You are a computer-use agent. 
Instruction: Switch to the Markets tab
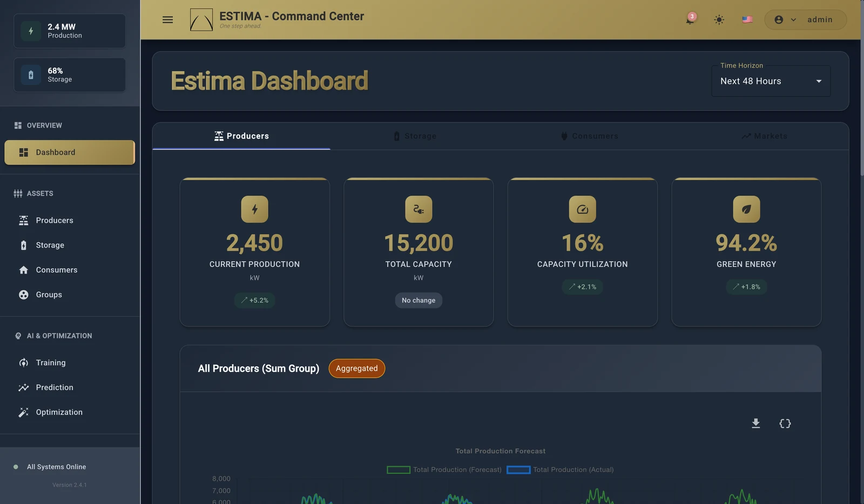764,136
